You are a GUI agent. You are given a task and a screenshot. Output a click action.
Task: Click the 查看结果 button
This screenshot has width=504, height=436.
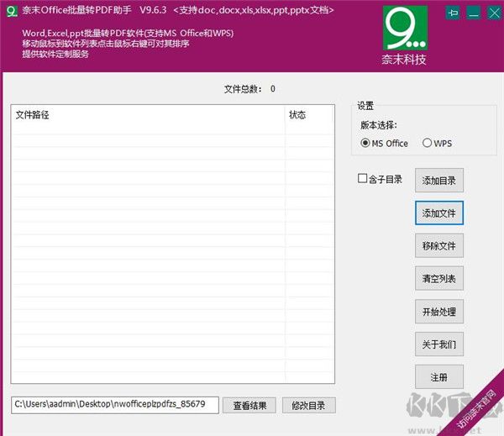point(249,406)
